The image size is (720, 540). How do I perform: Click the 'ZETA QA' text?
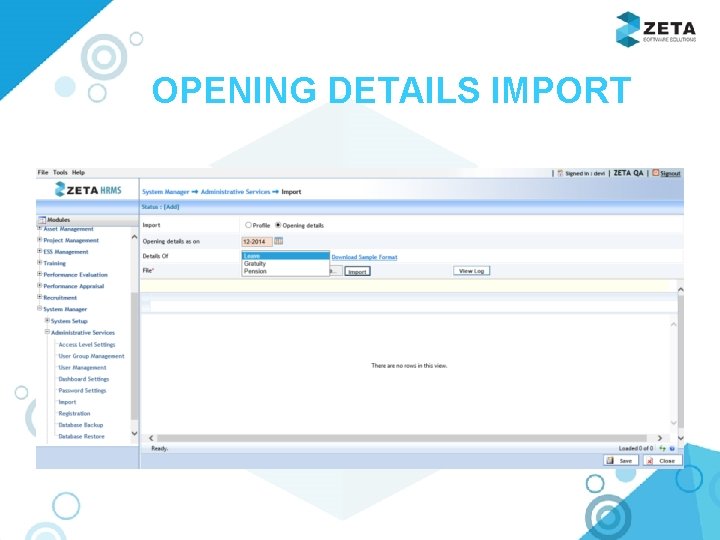628,173
